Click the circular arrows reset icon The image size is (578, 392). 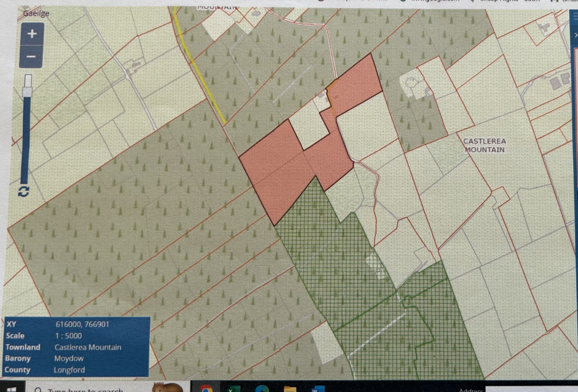(24, 192)
